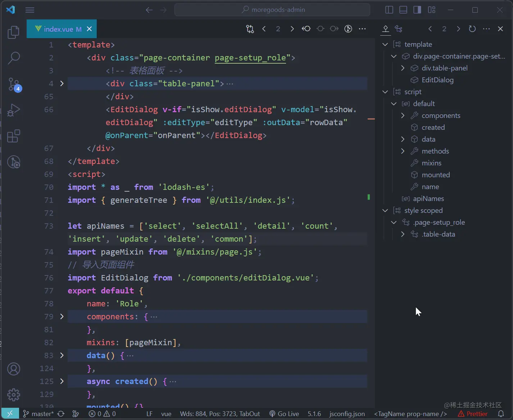This screenshot has height=420, width=513.
Task: Change vue language mode in status bar
Action: (166, 414)
